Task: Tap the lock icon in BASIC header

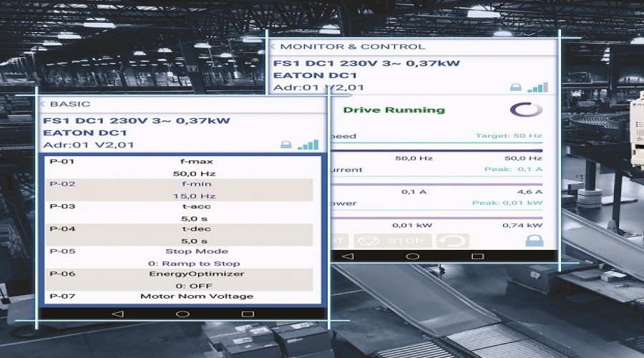Action: tap(286, 145)
